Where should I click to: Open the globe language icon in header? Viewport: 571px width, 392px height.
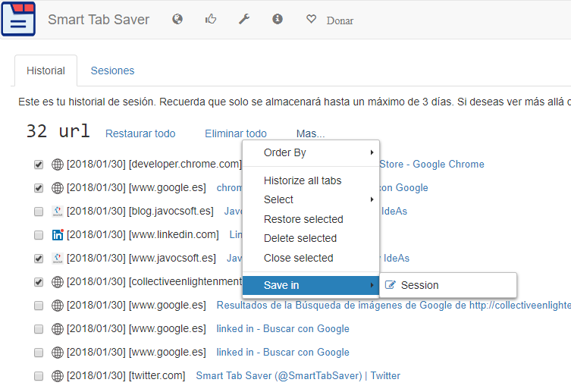pyautogui.click(x=177, y=19)
